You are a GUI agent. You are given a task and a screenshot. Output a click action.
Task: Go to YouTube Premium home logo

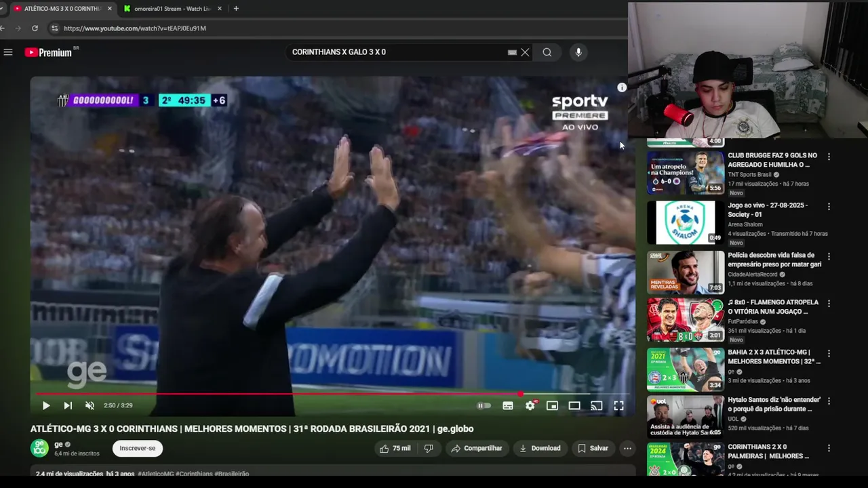click(x=49, y=52)
